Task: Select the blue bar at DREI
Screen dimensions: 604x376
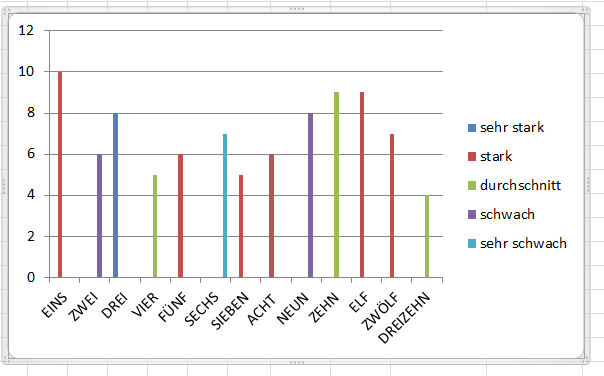Action: [115, 195]
